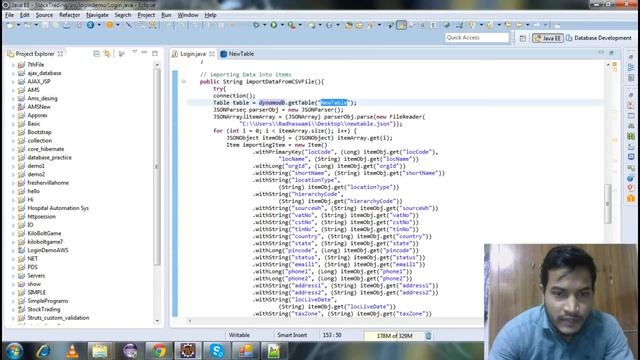
Task: Open dropdown beside New file icon
Action: (x=18, y=25)
